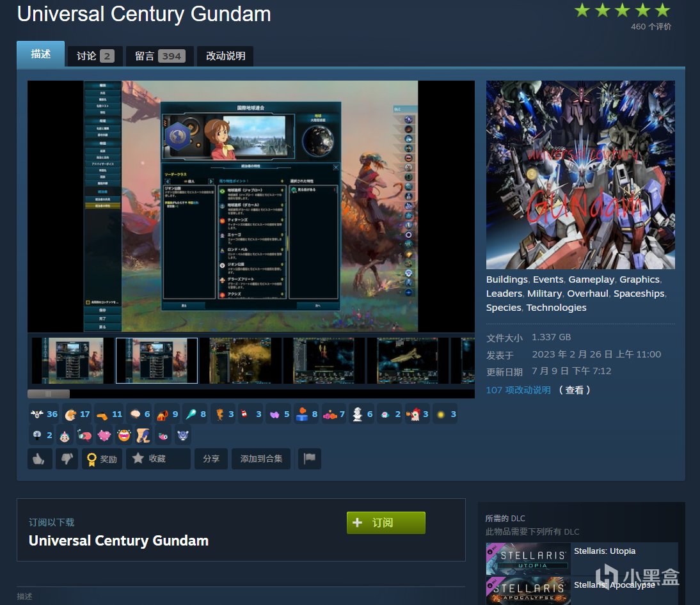Screen dimensions: 700x605
Task: Click the 分享 share button
Action: pos(211,459)
